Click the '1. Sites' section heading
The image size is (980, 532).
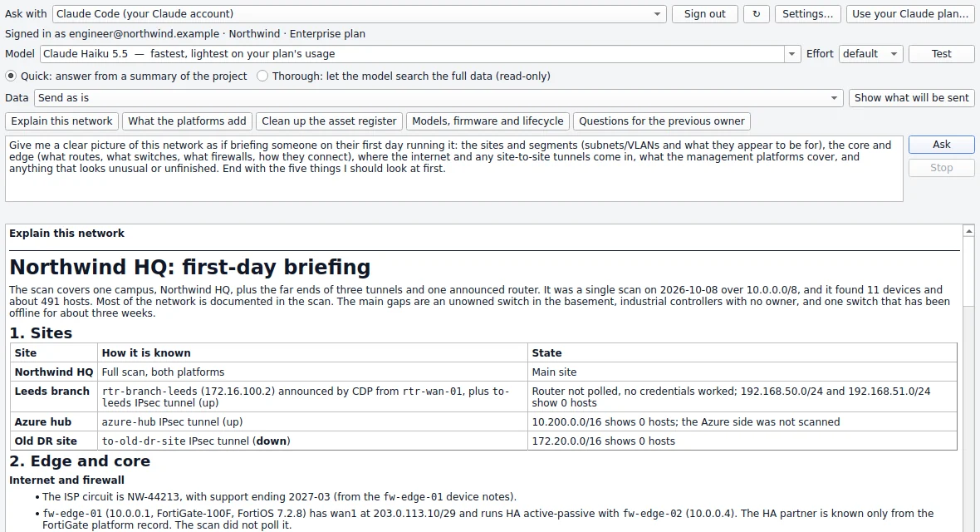pyautogui.click(x=41, y=333)
